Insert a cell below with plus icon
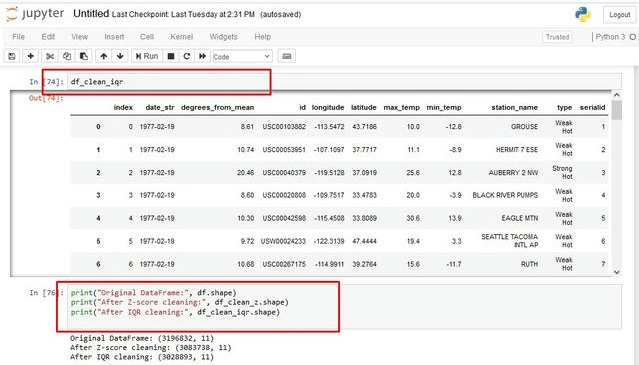Image resolution: width=639 pixels, height=365 pixels. pyautogui.click(x=30, y=56)
